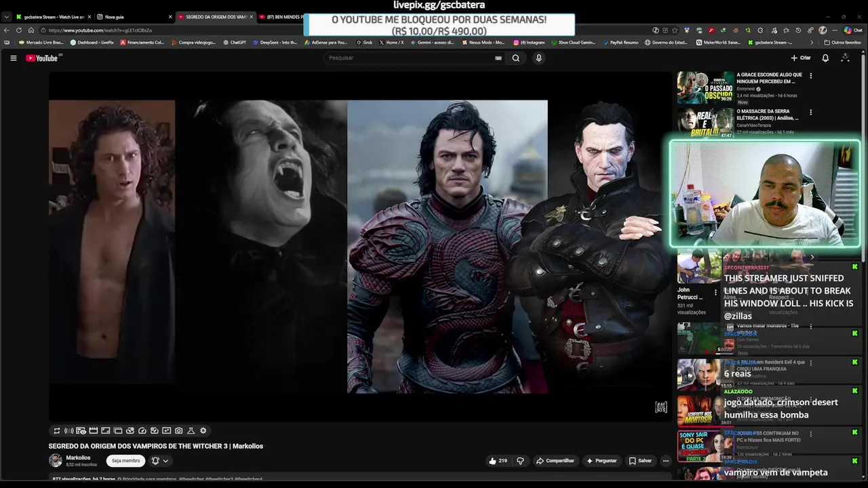Click the loop icon in enhancer toolbar

tap(57, 430)
